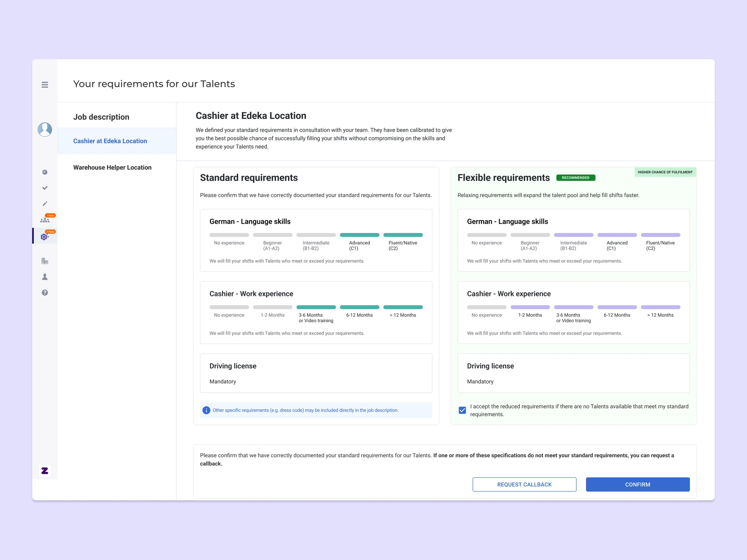Viewport: 747px width, 560px height.
Task: Toggle the accept reduced requirements checkbox
Action: [462, 410]
